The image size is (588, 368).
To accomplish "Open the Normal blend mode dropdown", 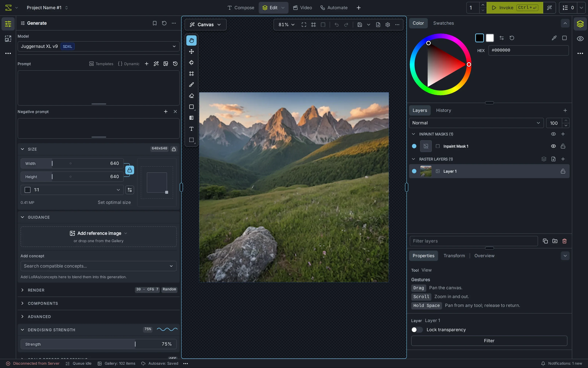I will pyautogui.click(x=476, y=123).
